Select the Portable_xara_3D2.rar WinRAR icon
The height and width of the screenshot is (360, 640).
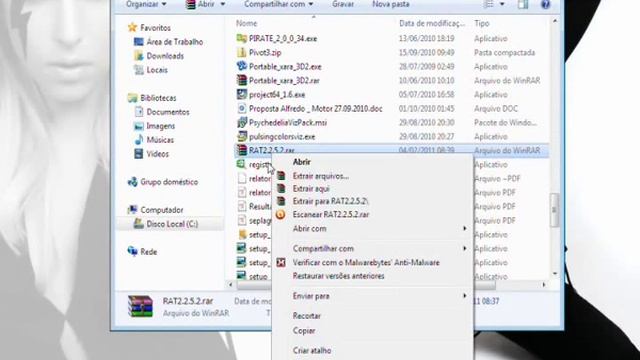242,80
